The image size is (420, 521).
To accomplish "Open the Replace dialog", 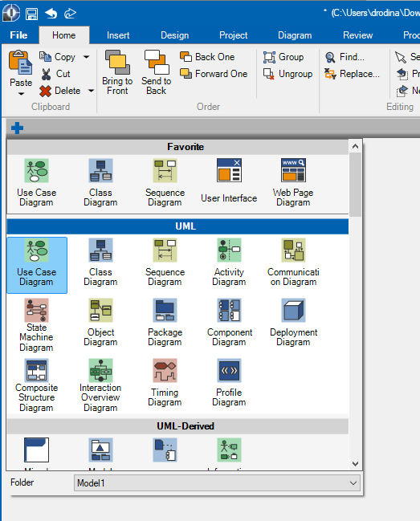I will [352, 74].
